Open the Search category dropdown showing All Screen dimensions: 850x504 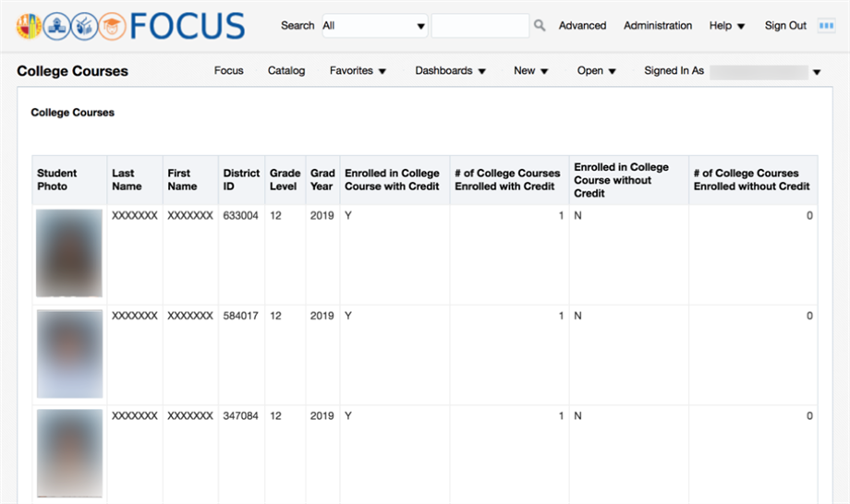[x=374, y=26]
